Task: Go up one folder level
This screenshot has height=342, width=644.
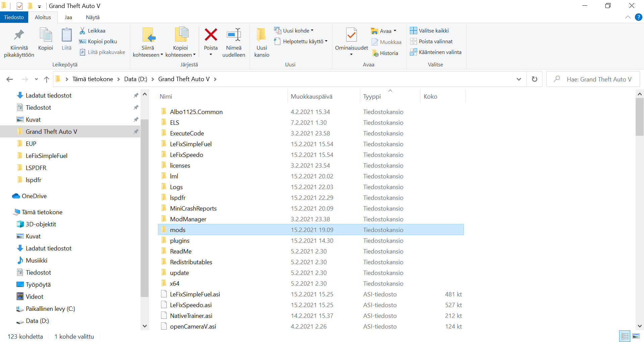Action: pos(47,79)
